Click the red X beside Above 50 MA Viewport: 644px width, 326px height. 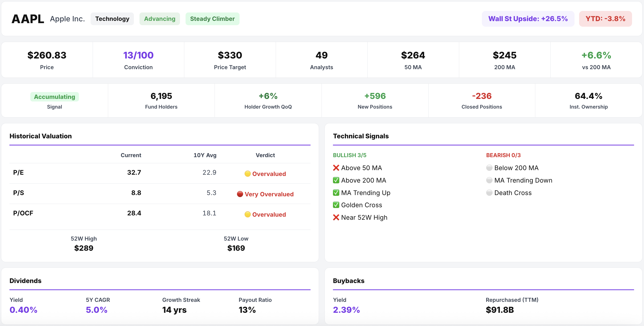coord(336,168)
